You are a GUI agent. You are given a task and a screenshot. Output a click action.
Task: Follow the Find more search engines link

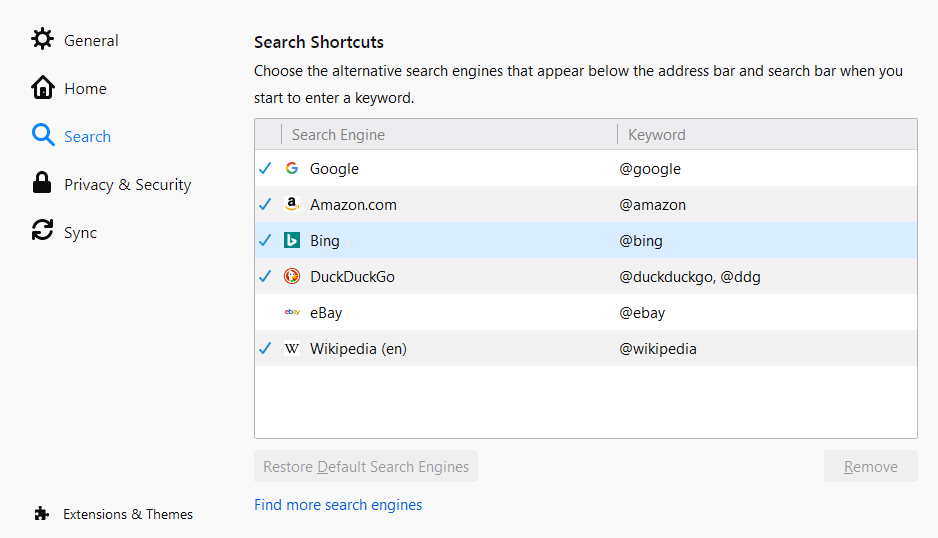click(x=338, y=504)
